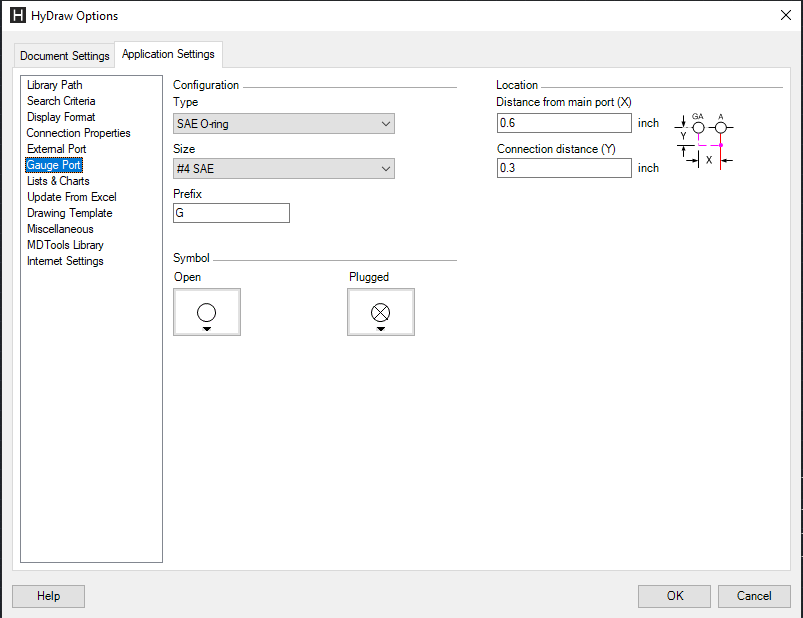Click the Prefix input field
Image resolution: width=803 pixels, height=618 pixels.
click(231, 213)
